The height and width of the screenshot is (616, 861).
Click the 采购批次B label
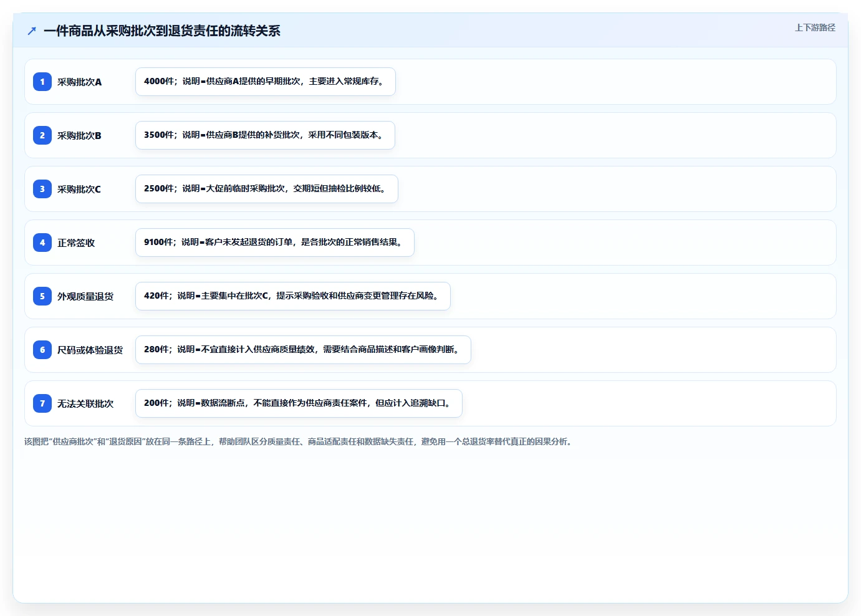[x=79, y=135]
